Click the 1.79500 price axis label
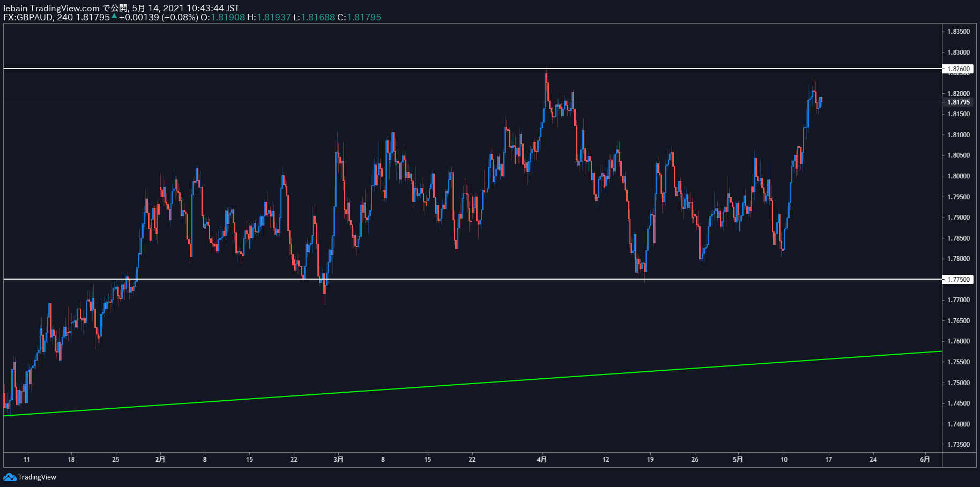 pyautogui.click(x=958, y=197)
